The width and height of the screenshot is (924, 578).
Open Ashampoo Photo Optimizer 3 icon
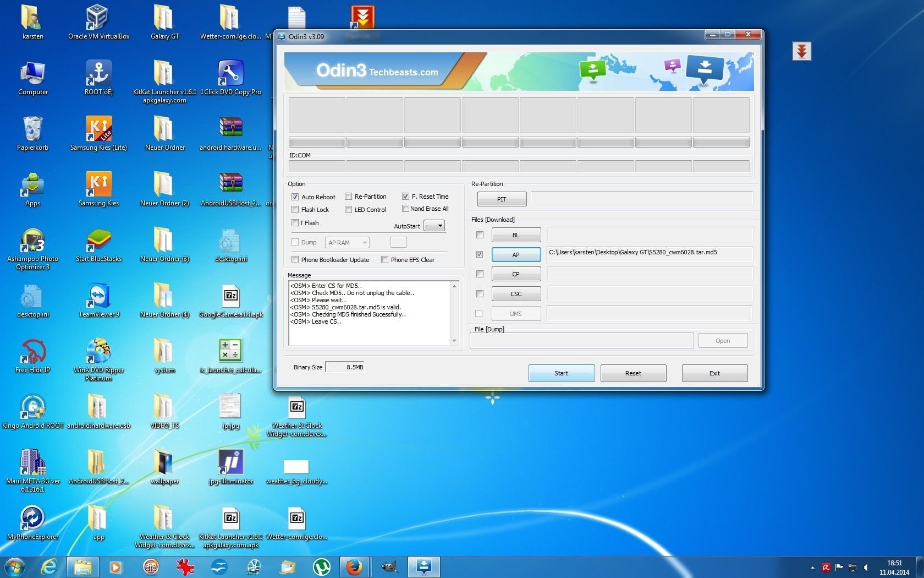pyautogui.click(x=32, y=248)
